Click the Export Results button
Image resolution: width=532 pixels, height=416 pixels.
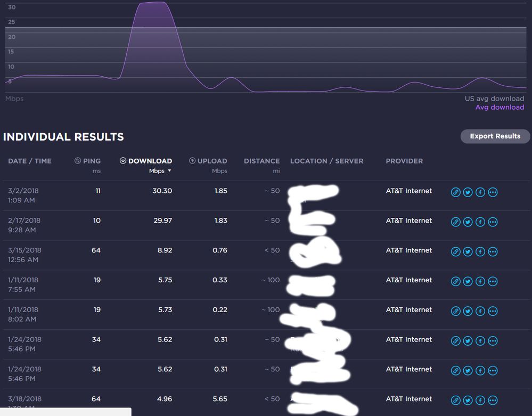coord(495,136)
